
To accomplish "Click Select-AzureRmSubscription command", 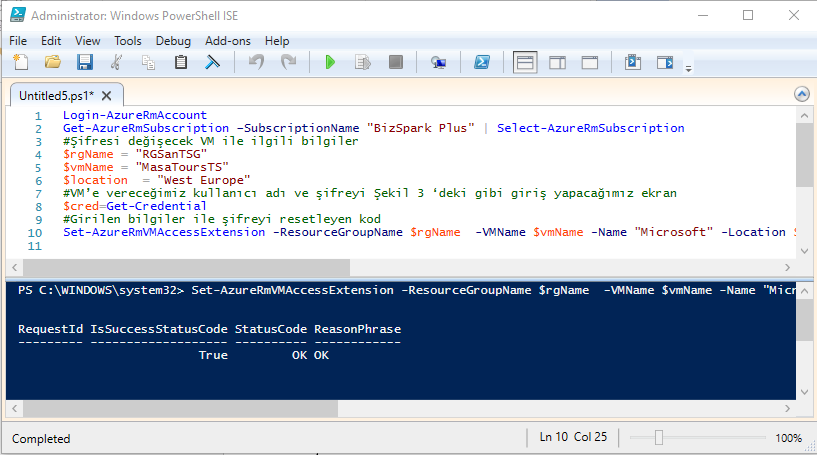I will 590,128.
